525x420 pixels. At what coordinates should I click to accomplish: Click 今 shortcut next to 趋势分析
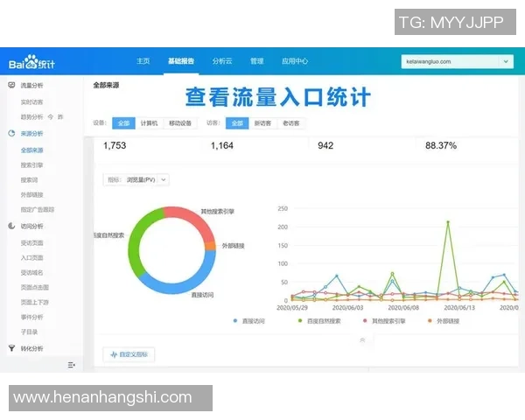51,117
